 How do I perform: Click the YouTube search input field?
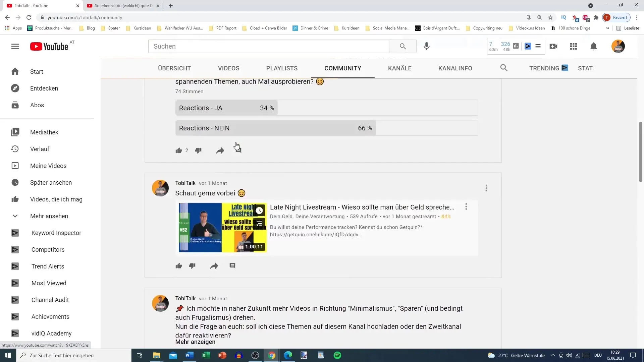point(268,46)
